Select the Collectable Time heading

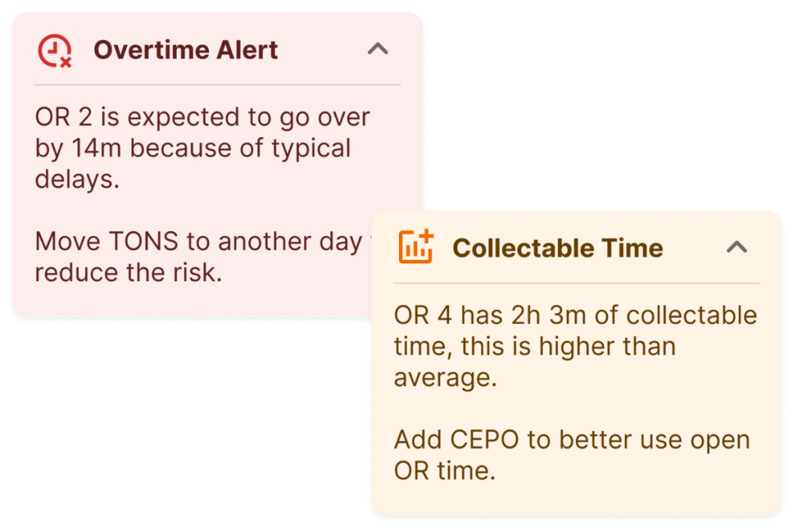(x=558, y=248)
